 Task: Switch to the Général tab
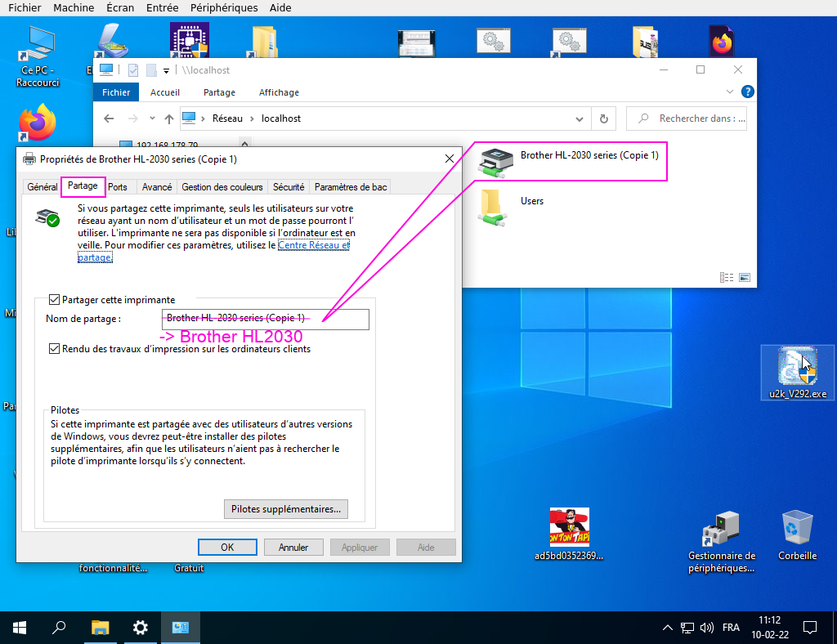click(43, 187)
